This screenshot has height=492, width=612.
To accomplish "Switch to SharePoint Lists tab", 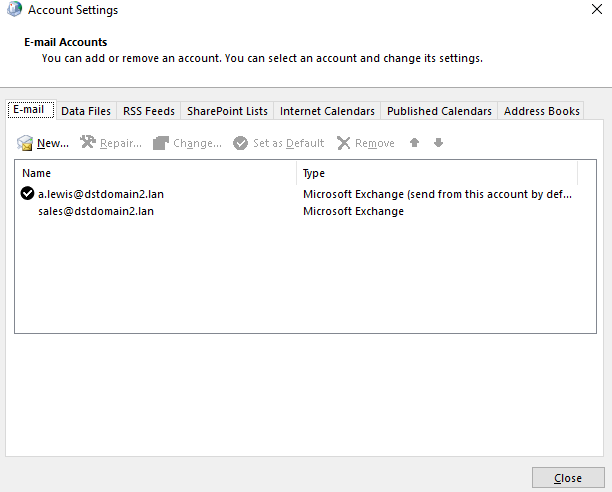I will (227, 111).
